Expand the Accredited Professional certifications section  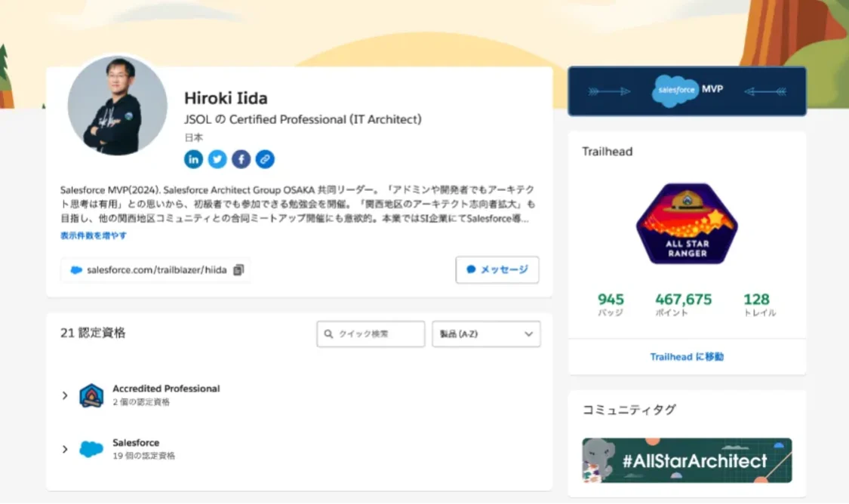[x=64, y=394]
